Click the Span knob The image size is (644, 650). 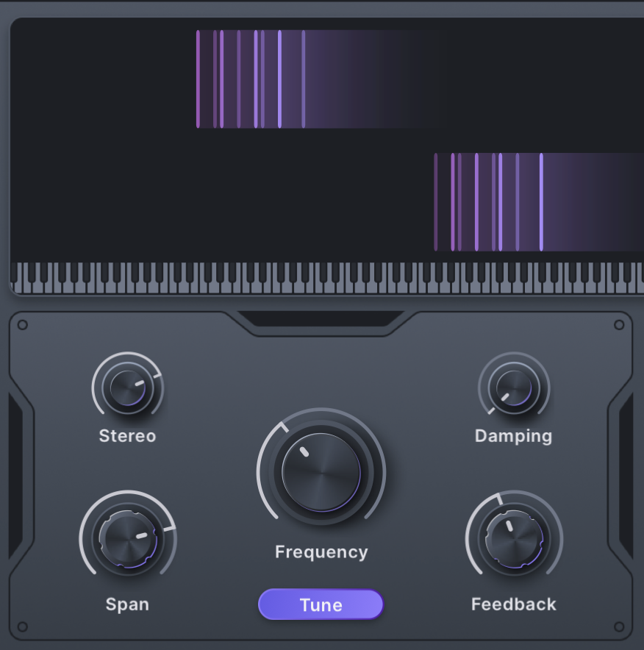click(x=127, y=538)
